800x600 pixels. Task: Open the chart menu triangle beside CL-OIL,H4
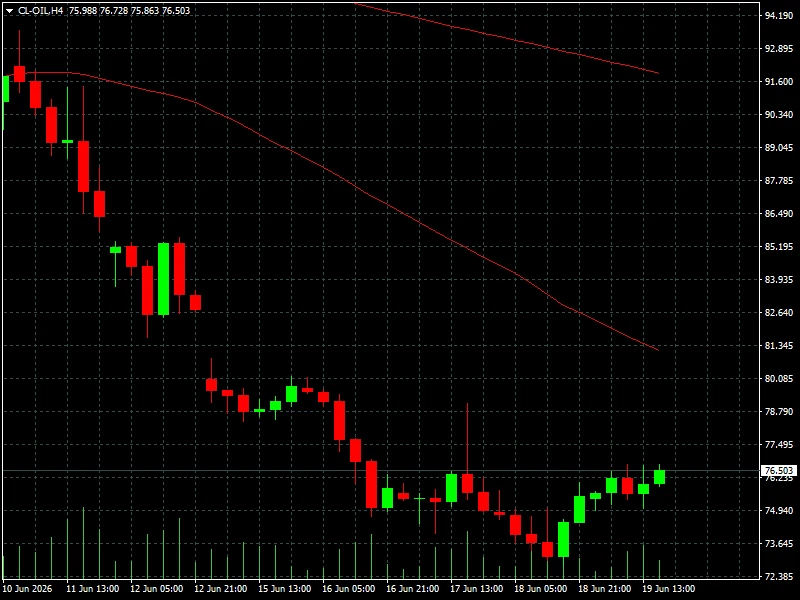pyautogui.click(x=9, y=11)
